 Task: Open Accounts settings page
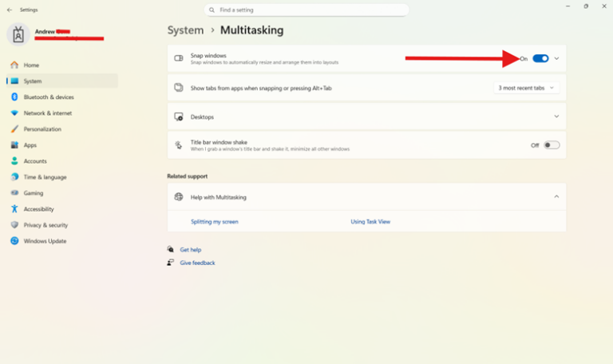point(62,161)
